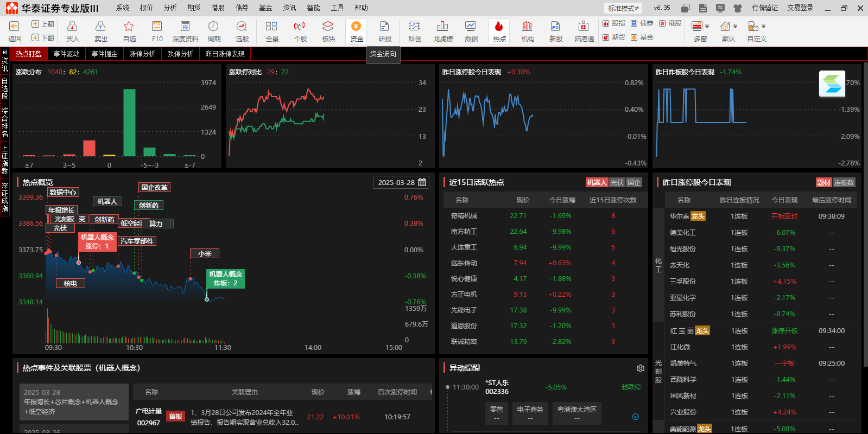Expand *ST人乐 alert details chevron
This screenshot has height=434, width=868.
pyautogui.click(x=636, y=417)
